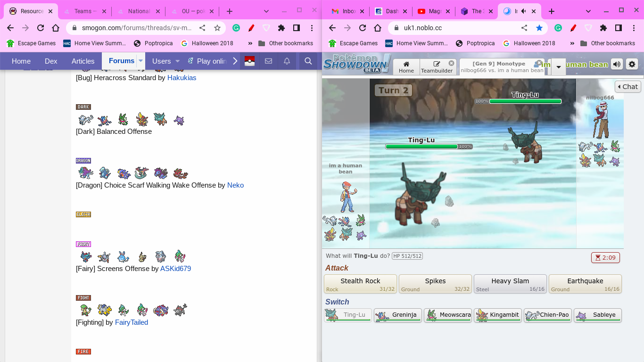Use the Spikes move
Screen dimensions: 644x362
tap(435, 284)
